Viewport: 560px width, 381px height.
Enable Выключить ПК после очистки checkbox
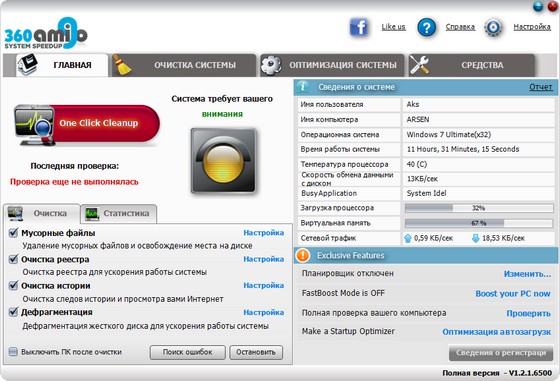click(x=13, y=352)
